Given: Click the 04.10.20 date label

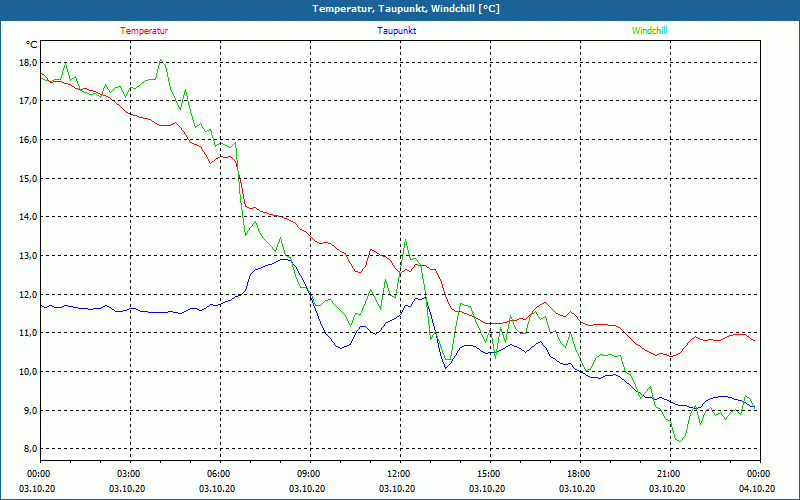Looking at the screenshot, I should 757,488.
